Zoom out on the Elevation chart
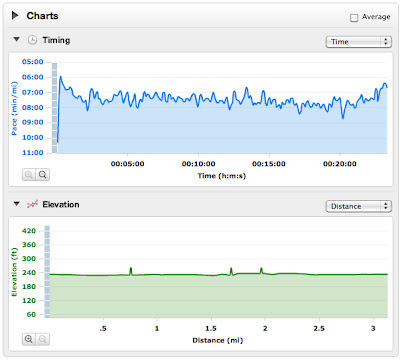Viewport: 400px width, 360px height. point(43,339)
